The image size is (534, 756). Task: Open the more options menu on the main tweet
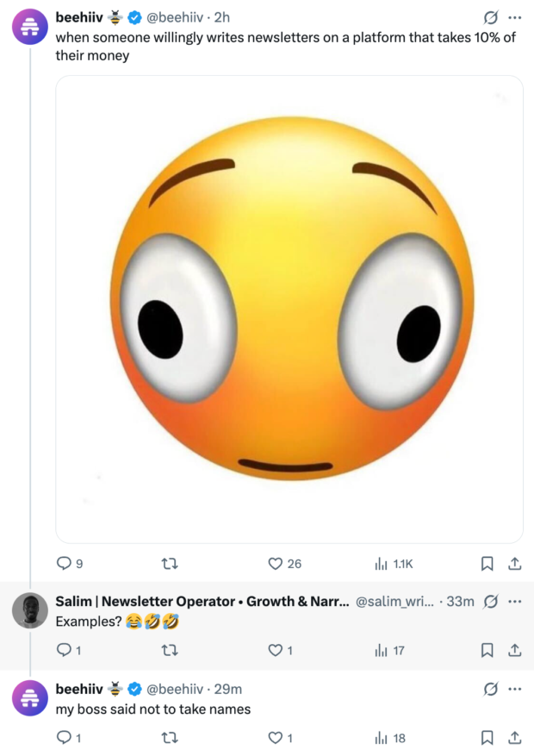(516, 16)
